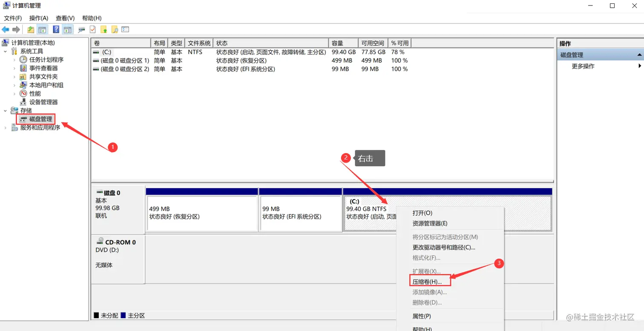The height and width of the screenshot is (331, 644).
Task: Collapse 磁盘管理 section in the 操作 pane
Action: point(639,55)
